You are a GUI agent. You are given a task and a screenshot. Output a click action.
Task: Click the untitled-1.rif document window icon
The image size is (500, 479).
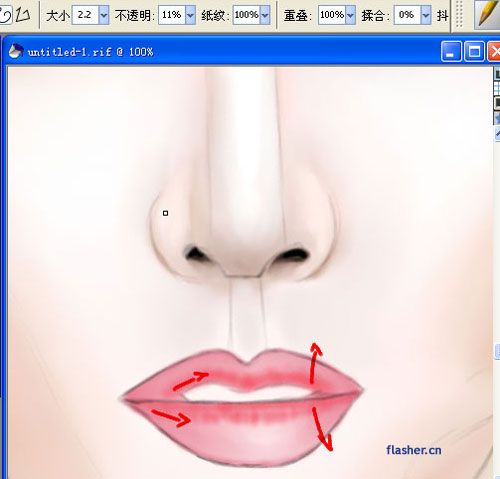16,51
